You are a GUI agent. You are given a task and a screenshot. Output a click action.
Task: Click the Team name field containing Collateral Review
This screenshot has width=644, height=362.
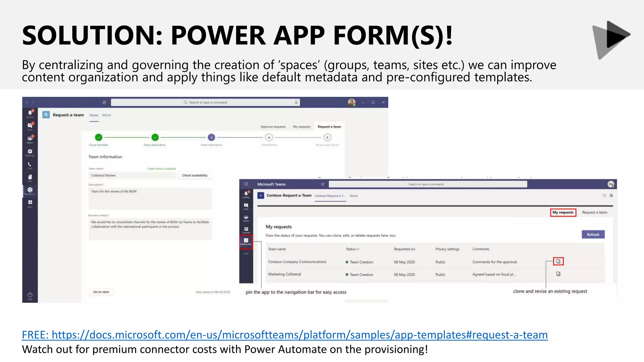coord(132,175)
